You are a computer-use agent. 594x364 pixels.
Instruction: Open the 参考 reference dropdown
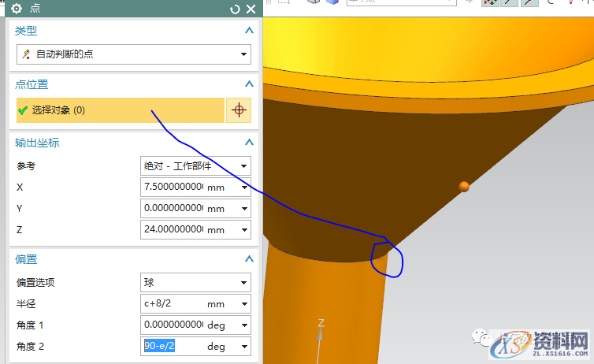[x=195, y=166]
